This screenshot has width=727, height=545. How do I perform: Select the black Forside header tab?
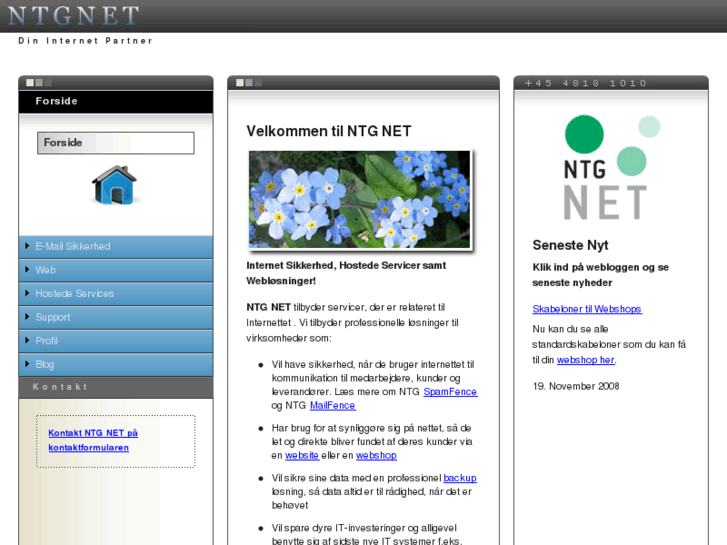coord(116,101)
